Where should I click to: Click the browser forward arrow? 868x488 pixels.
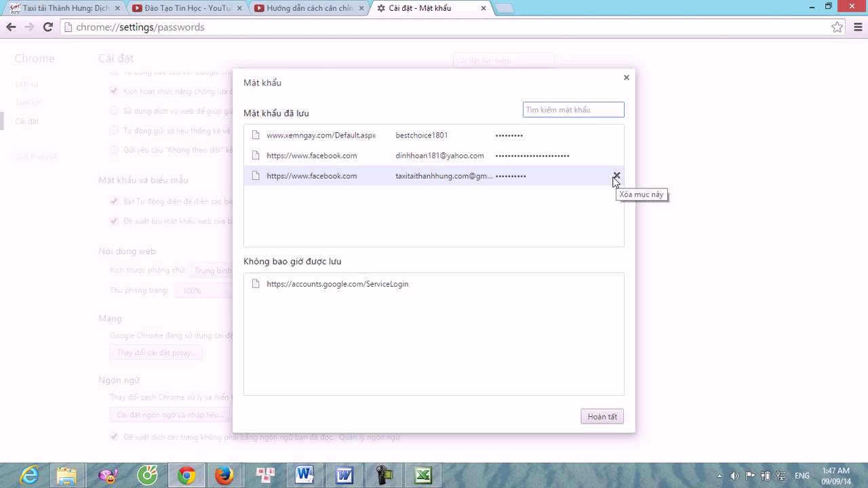tap(29, 27)
